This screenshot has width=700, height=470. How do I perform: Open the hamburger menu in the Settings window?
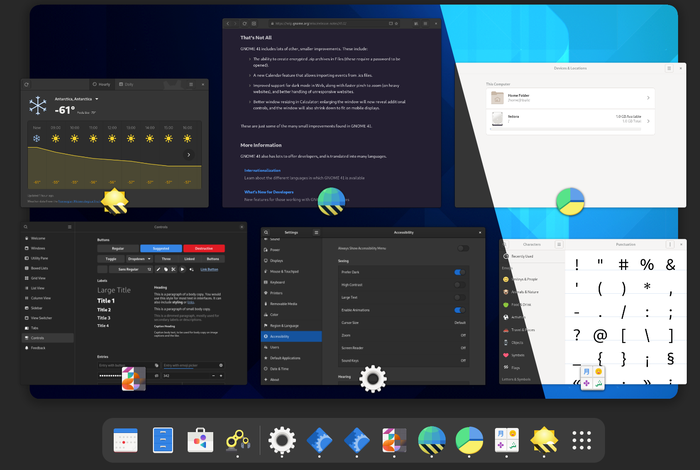316,233
